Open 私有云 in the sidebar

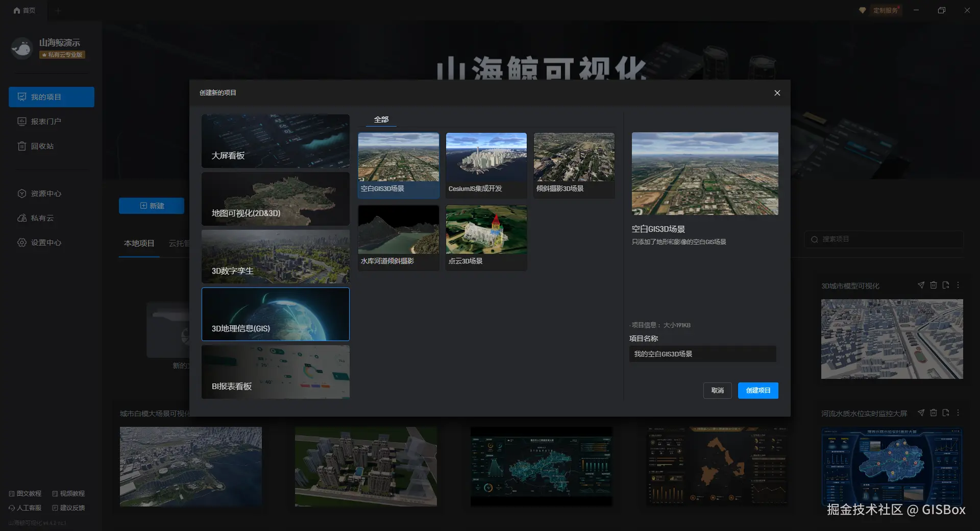point(52,218)
